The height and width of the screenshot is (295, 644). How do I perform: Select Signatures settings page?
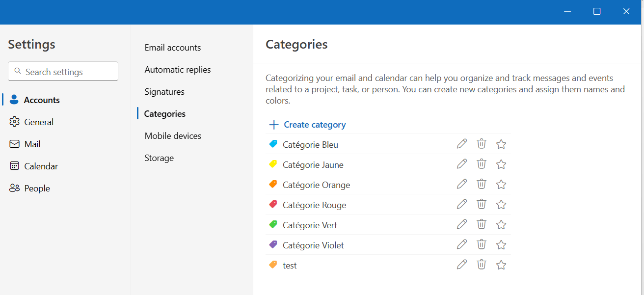coord(164,92)
